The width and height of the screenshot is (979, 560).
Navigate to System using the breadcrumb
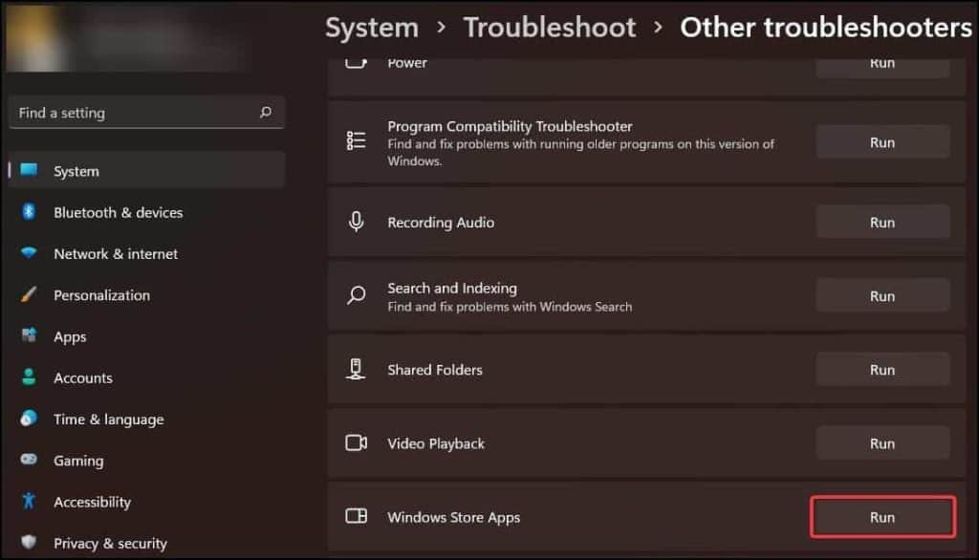pos(371,27)
